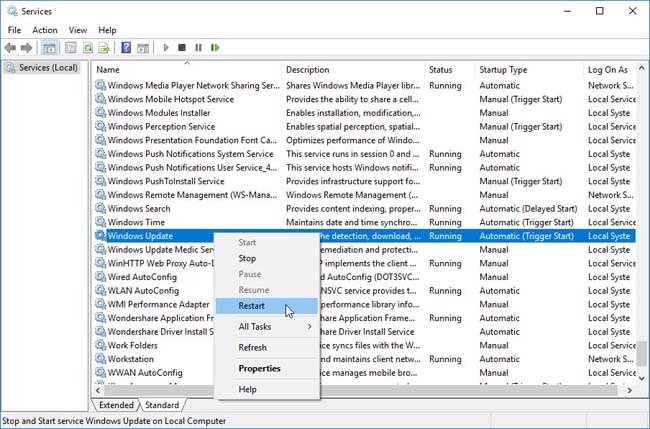Sort by the Log On As column header
The height and width of the screenshot is (429, 650).
point(609,70)
